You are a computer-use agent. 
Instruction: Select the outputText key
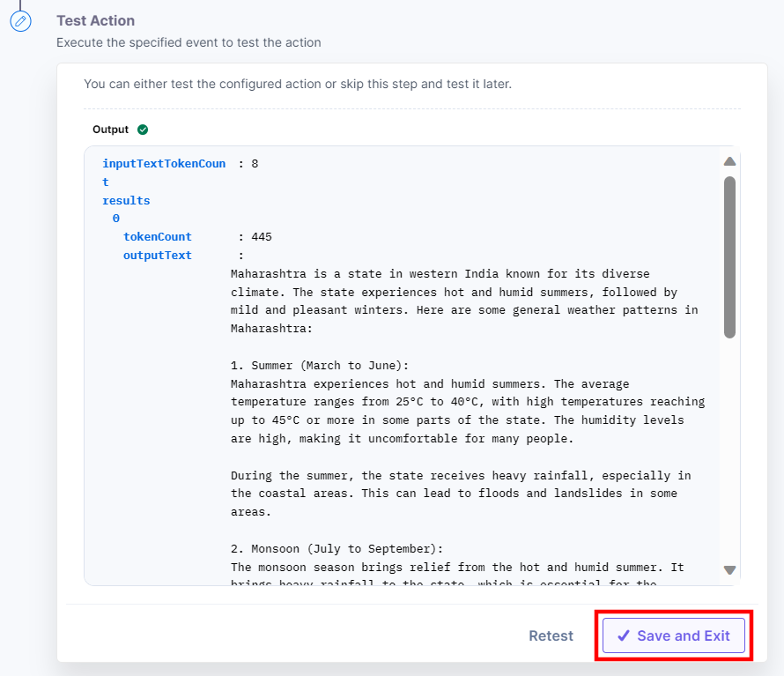(x=157, y=255)
